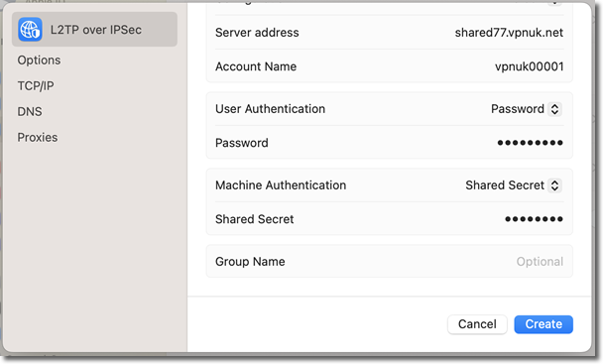Open the Machine Authentication Shared Secret dropdown
Screen dimensions: 603x364
coord(514,185)
